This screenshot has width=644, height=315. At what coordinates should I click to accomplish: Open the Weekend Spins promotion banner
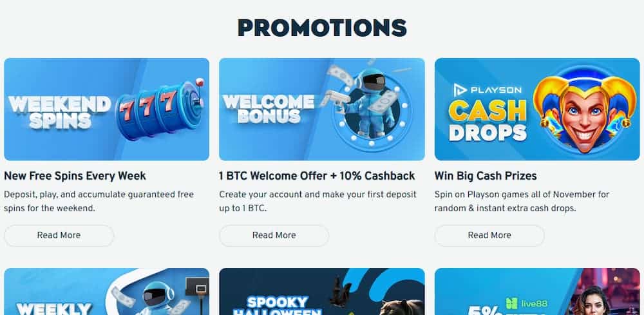click(106, 109)
